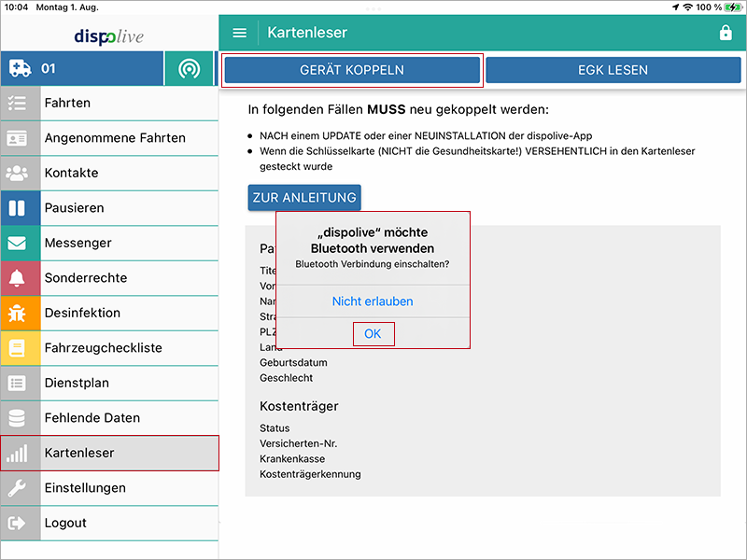Tap the Kartenleser page title
Viewport: 747px width, 560px height.
pyautogui.click(x=307, y=33)
